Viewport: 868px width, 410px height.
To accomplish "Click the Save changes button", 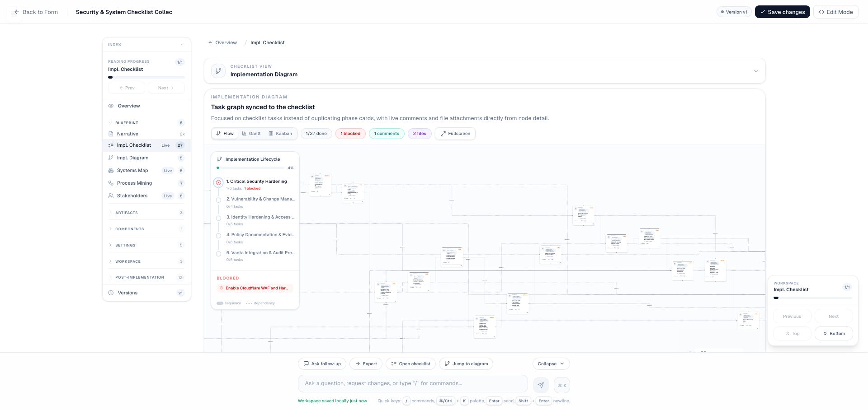I will pos(783,12).
